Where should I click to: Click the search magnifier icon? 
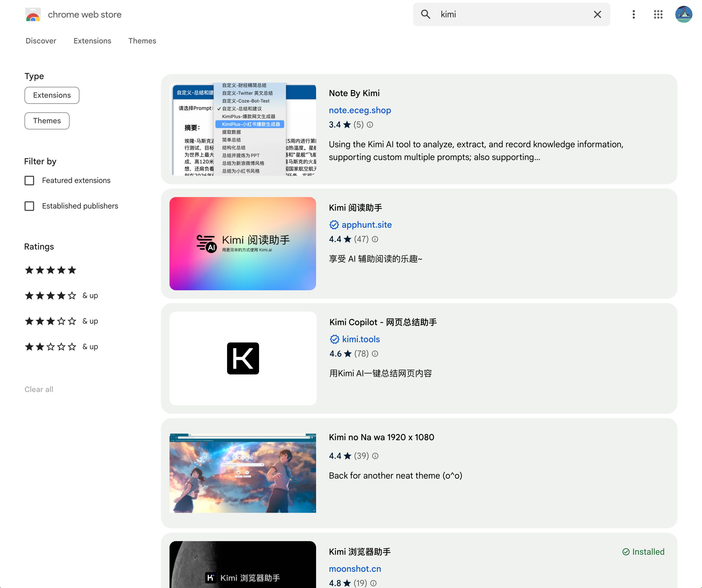click(425, 14)
